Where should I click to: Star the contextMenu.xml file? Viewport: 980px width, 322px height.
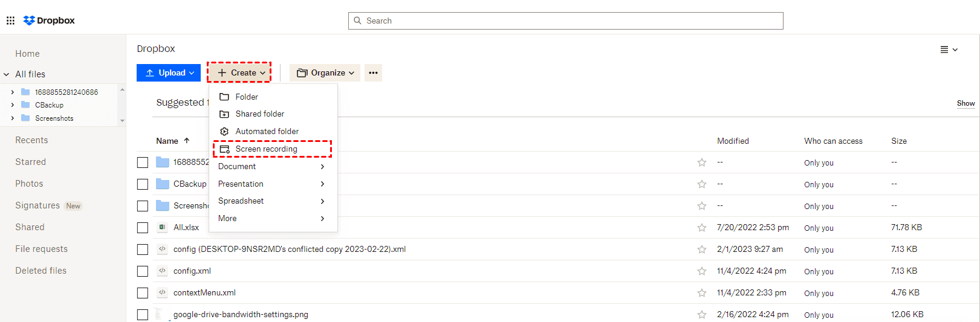[x=701, y=293]
